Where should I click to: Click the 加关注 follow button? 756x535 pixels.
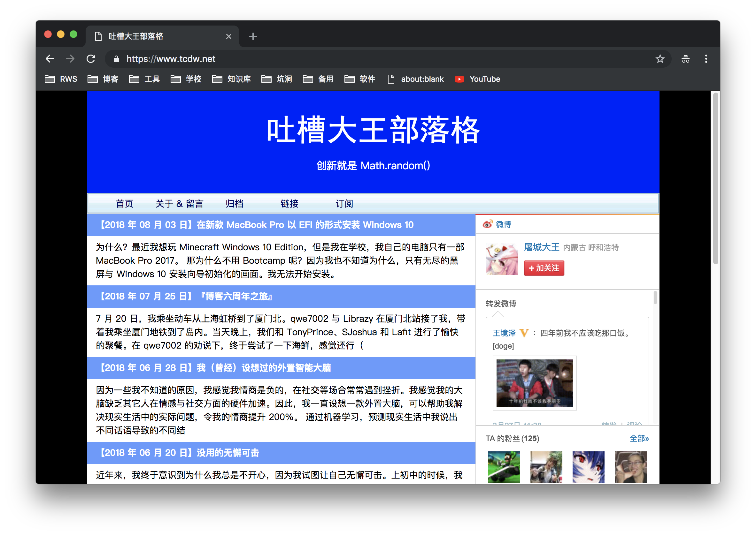(544, 268)
